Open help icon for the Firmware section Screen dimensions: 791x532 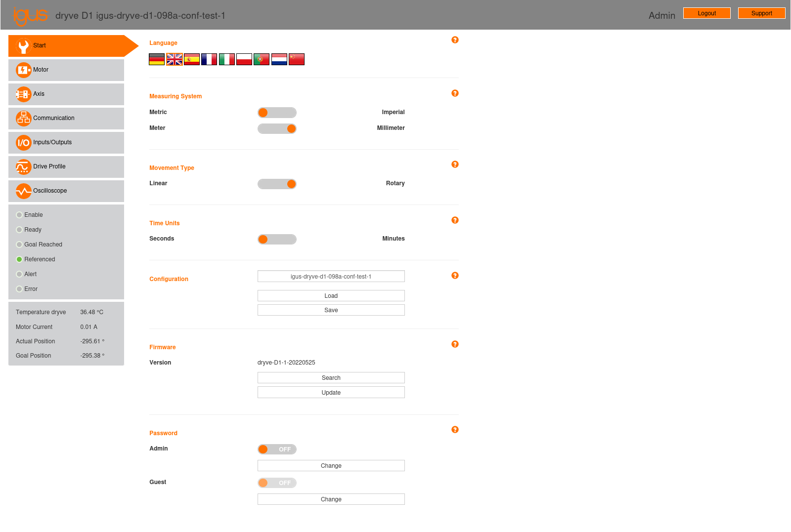coord(455,344)
